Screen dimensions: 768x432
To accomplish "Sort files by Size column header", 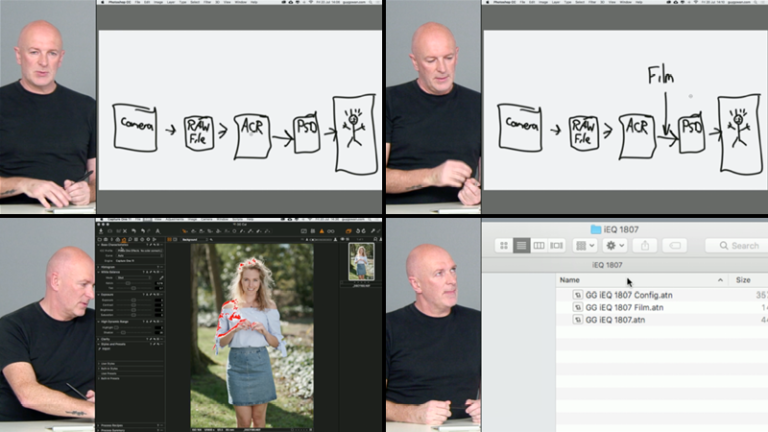I will pyautogui.click(x=743, y=280).
